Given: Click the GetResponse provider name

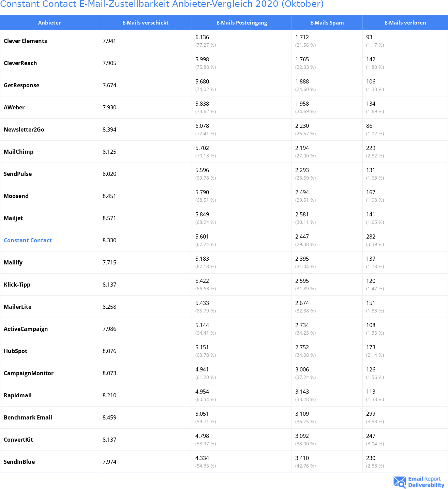Looking at the screenshot, I should [21, 85].
